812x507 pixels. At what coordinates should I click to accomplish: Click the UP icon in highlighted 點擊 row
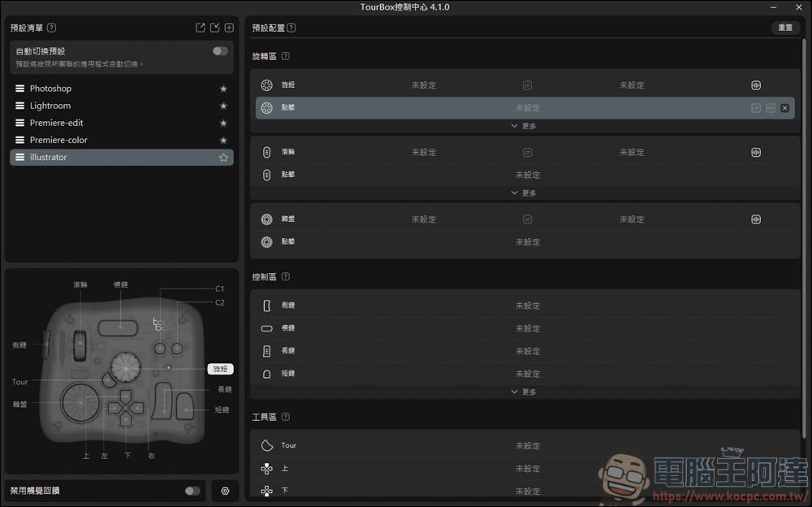click(x=756, y=108)
